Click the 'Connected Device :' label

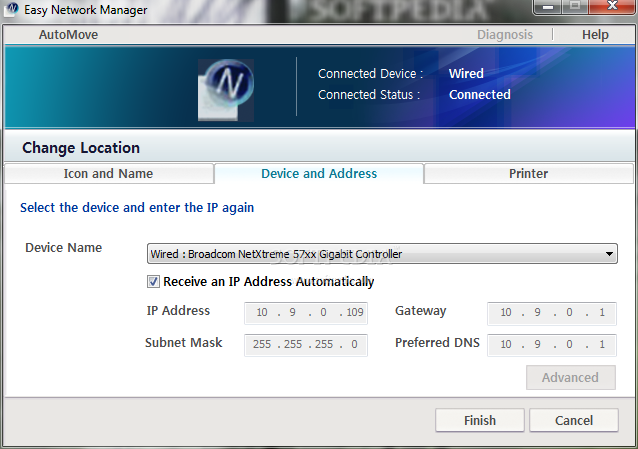(x=371, y=74)
